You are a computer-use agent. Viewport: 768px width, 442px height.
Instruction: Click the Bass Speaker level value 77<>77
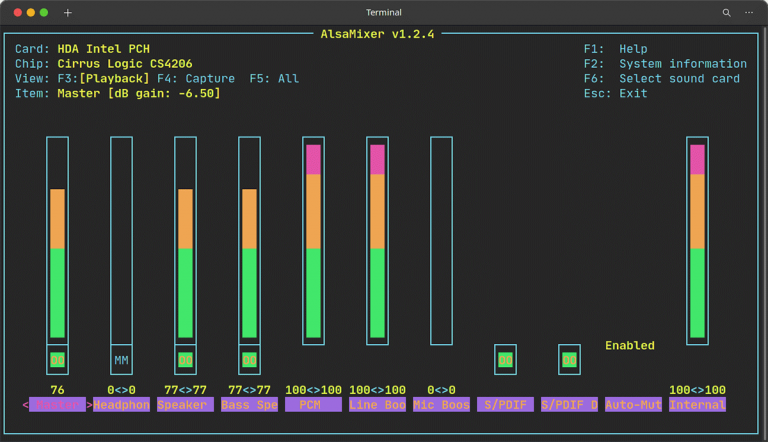pos(249,390)
